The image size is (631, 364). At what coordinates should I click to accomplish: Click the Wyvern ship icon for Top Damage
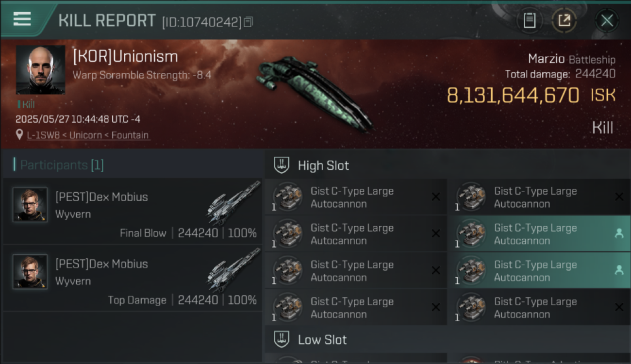pos(233,269)
